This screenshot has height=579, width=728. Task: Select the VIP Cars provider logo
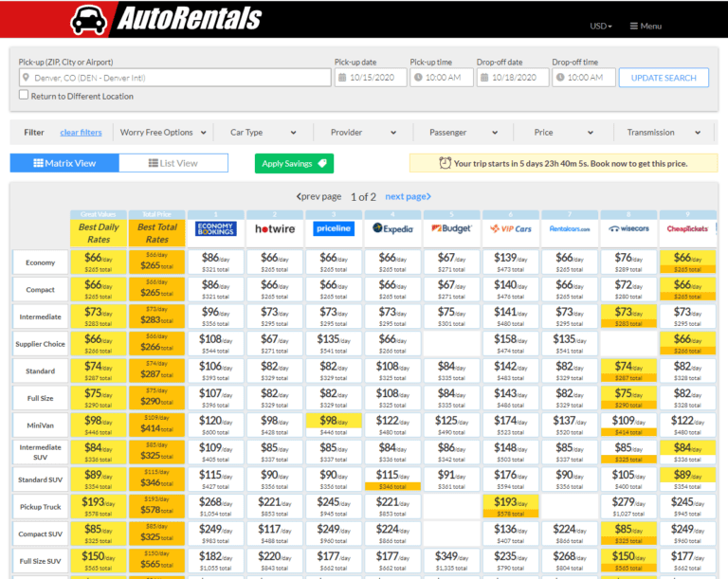pyautogui.click(x=511, y=228)
